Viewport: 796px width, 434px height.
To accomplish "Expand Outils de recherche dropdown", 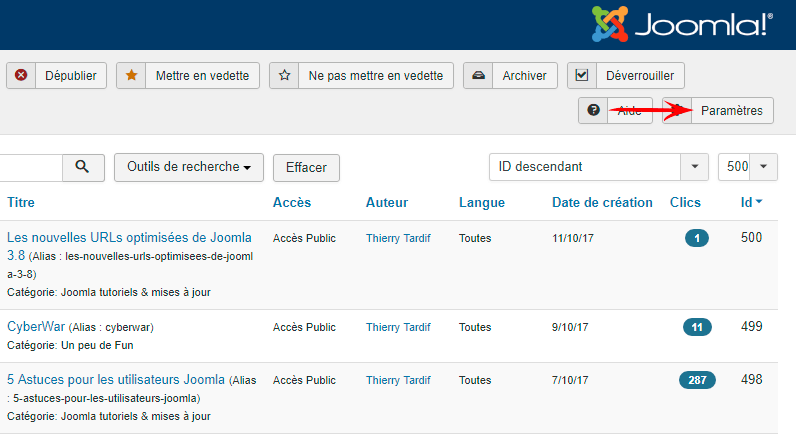I will tap(189, 167).
